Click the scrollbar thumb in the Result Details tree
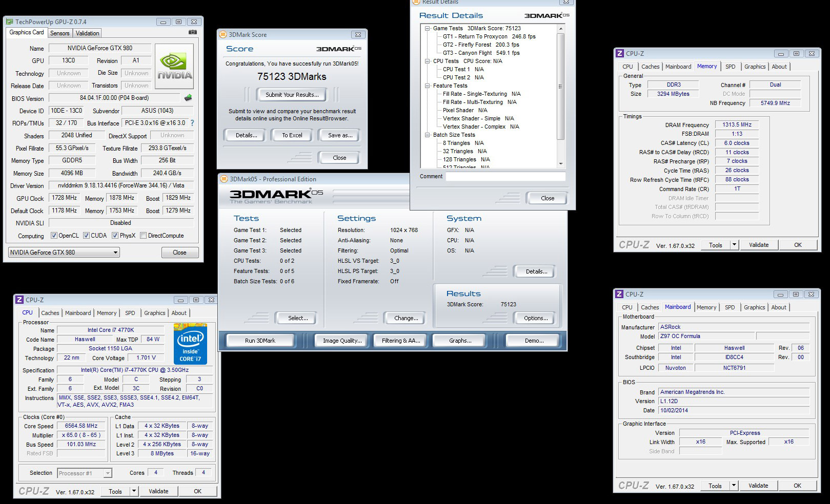 tap(560, 86)
